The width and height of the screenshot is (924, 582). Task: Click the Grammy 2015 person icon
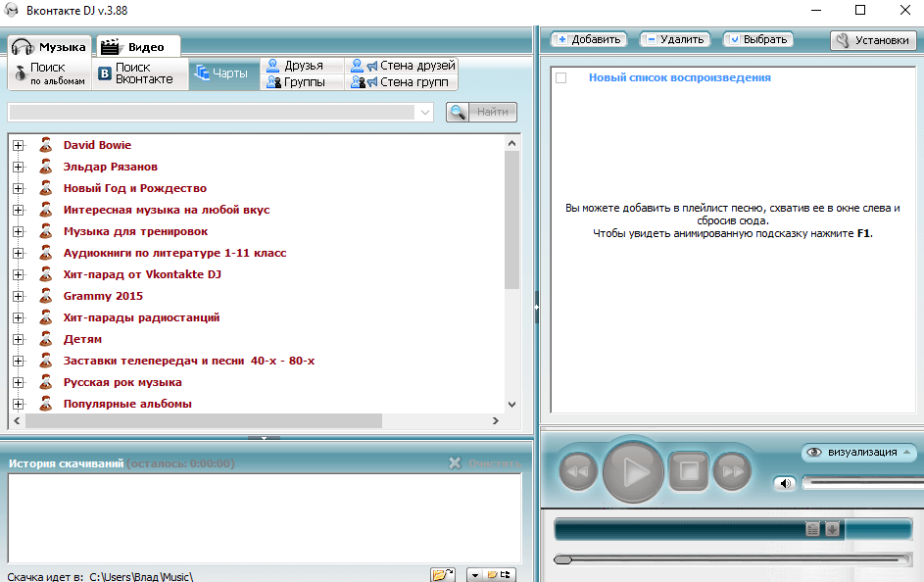(x=45, y=296)
